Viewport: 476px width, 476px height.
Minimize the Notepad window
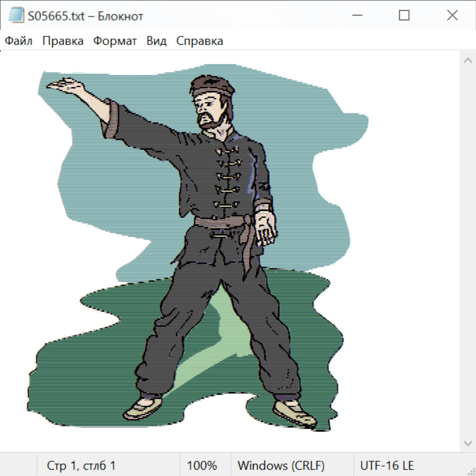pos(356,16)
